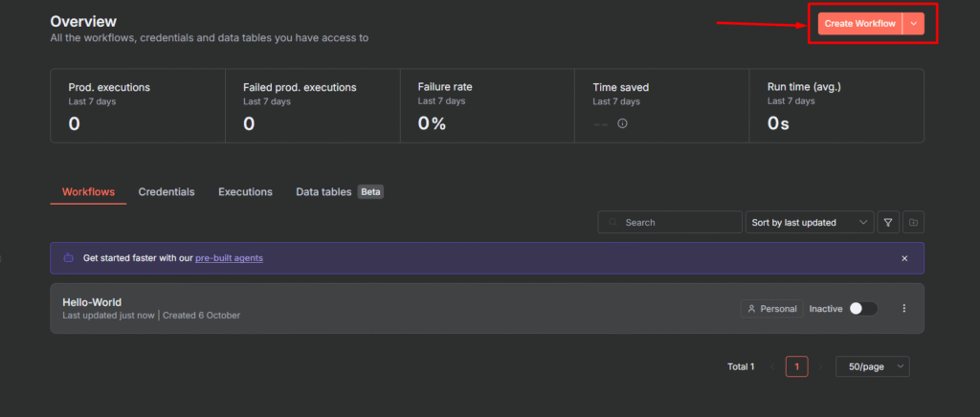Follow the pre-built agents link
The height and width of the screenshot is (417, 980).
[x=229, y=258]
